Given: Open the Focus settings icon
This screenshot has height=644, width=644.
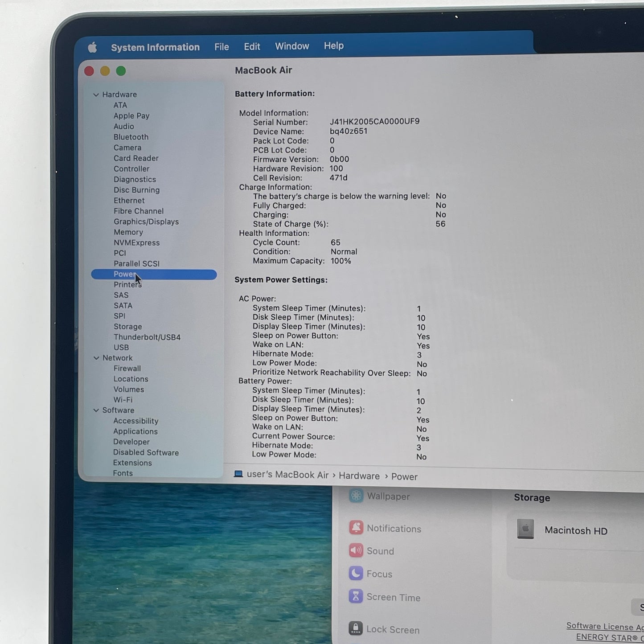Looking at the screenshot, I should [x=355, y=574].
